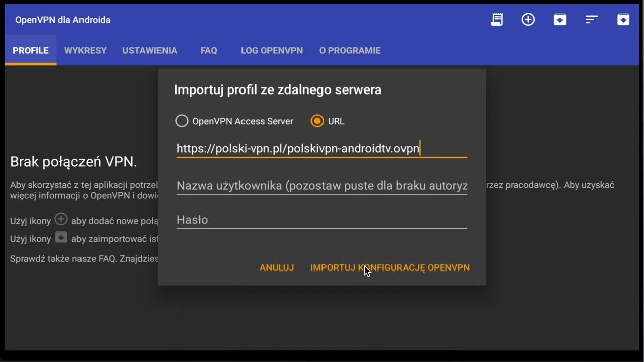The height and width of the screenshot is (362, 644).
Task: Click the ANULUJ button
Action: (x=277, y=268)
